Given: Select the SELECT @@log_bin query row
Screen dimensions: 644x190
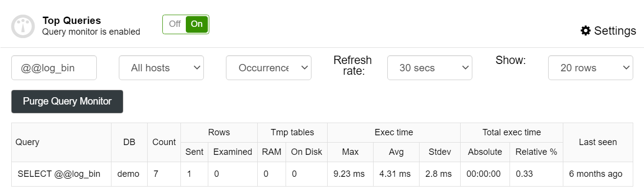Looking at the screenshot, I should pyautogui.click(x=322, y=174).
